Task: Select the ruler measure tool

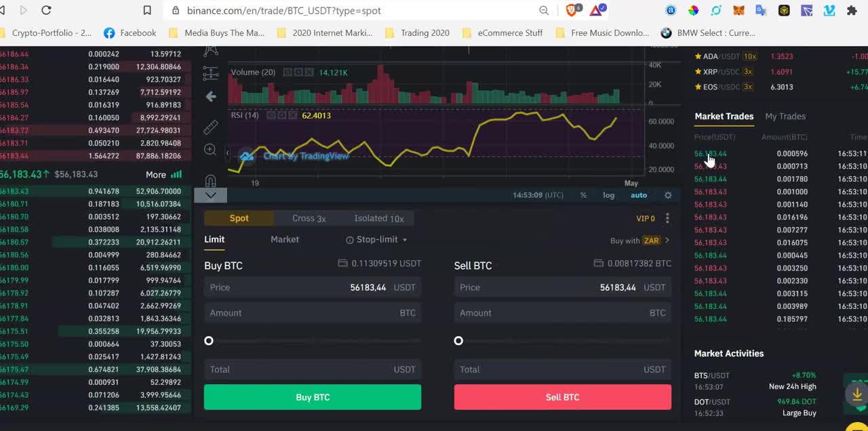Action: (211, 127)
